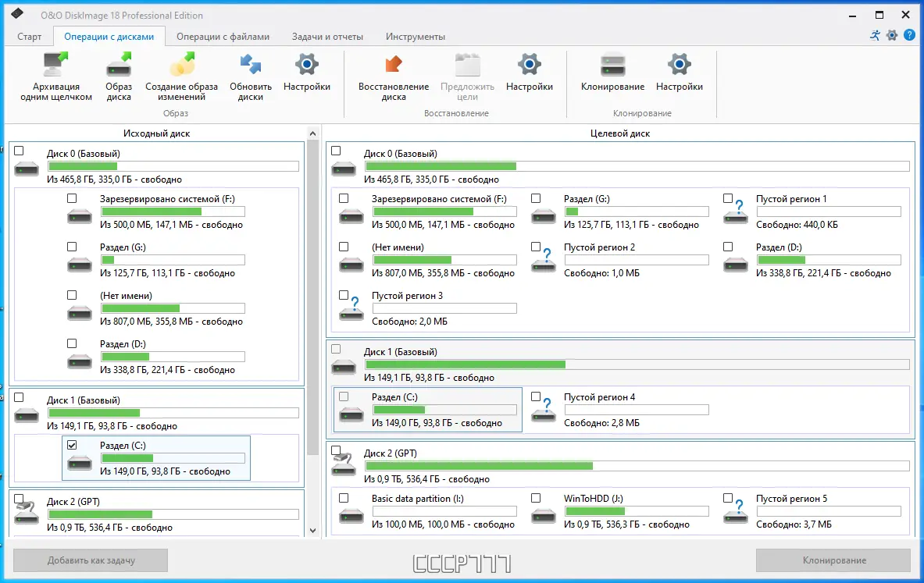
Task: Click Пустой регион 1 unknown-drive icon
Action: click(736, 213)
